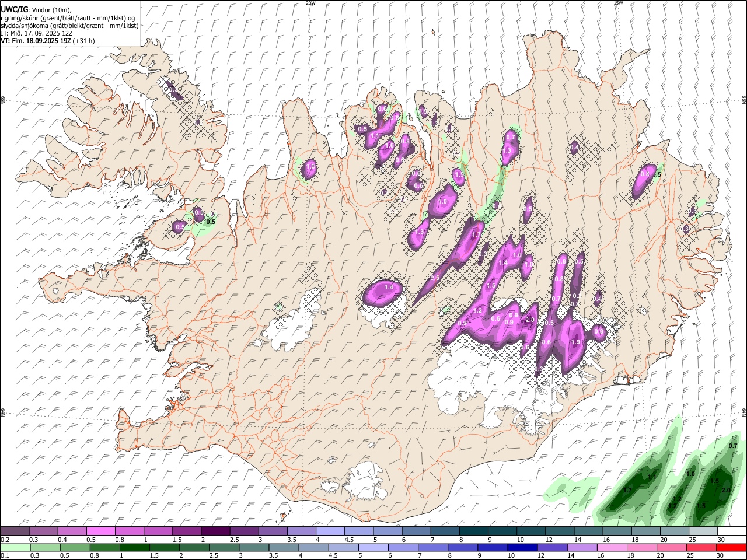
Task: Click the 'slydda/snjókoma' legend description line
Action: pos(69,26)
